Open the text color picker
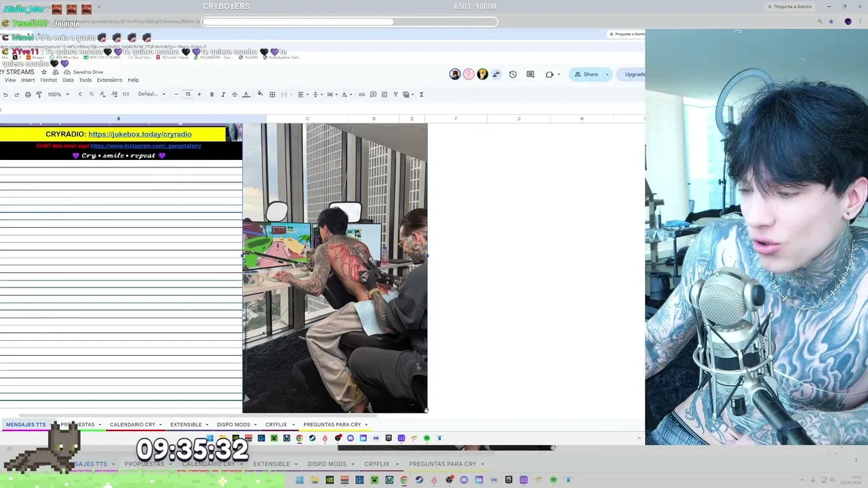Screen dimensions: 868x488 [x=246, y=94]
